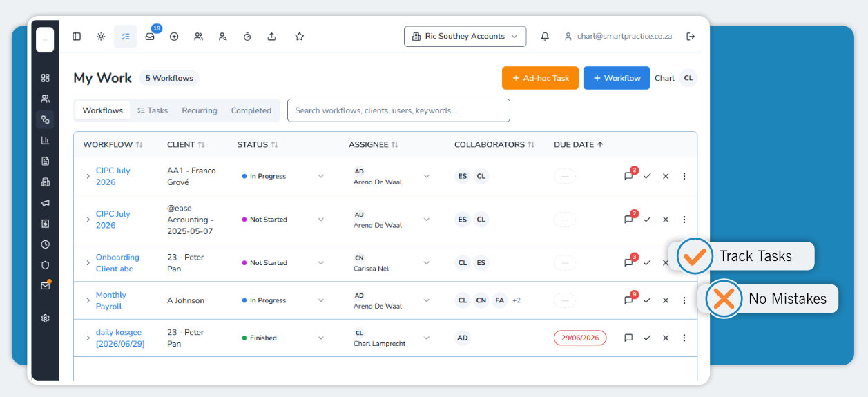Click the Ad-hoc Task button

click(x=540, y=78)
